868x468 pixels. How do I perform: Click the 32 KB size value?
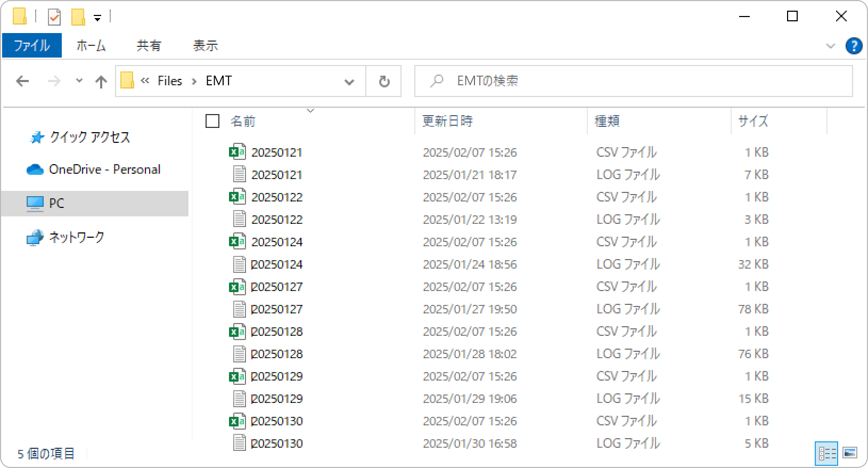[x=753, y=264]
